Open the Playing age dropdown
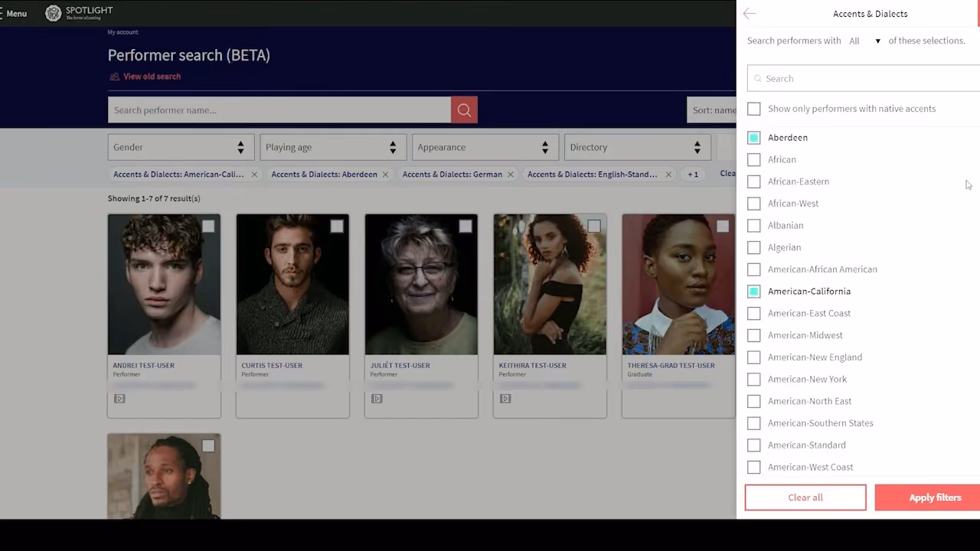This screenshot has height=551, width=980. tap(333, 147)
